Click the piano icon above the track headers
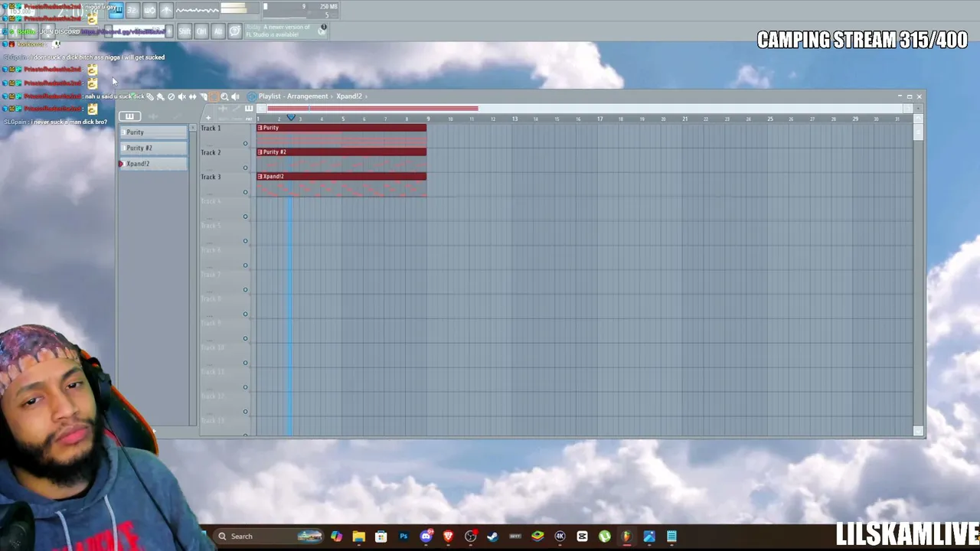 click(249, 109)
